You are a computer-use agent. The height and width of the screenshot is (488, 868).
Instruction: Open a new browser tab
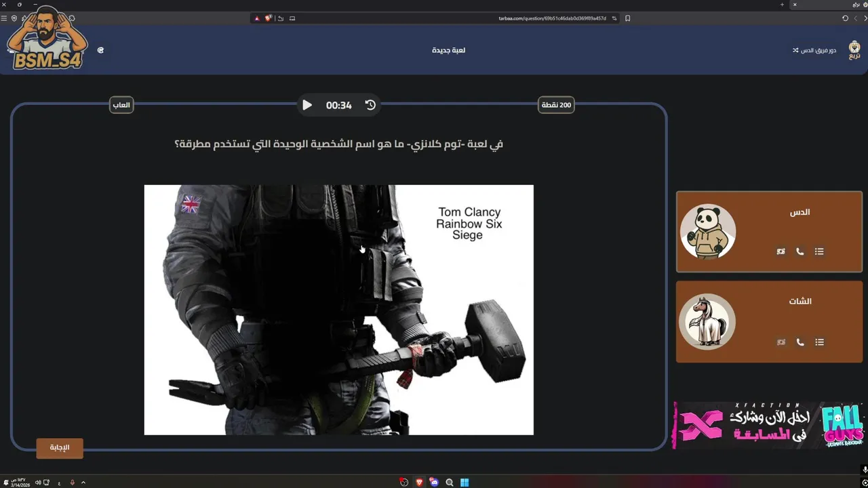pos(782,4)
